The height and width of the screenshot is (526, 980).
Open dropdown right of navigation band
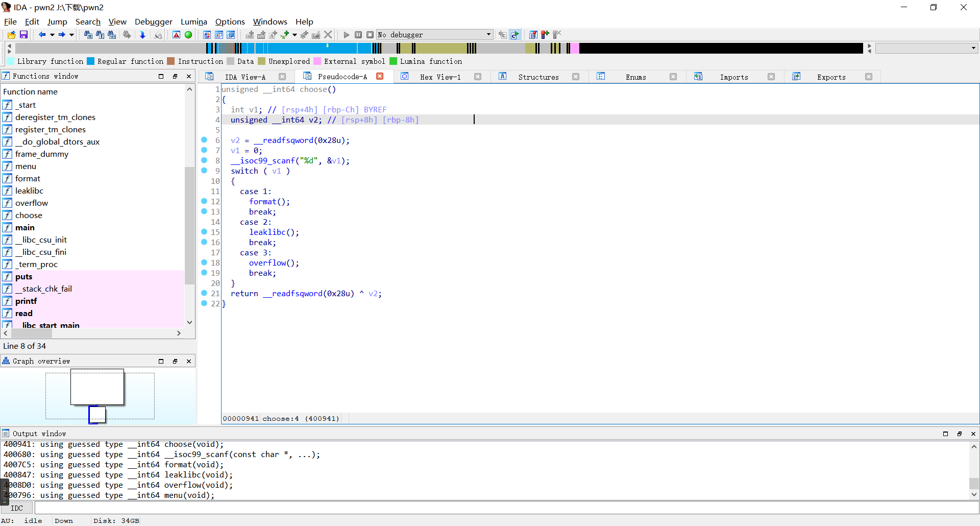point(973,48)
